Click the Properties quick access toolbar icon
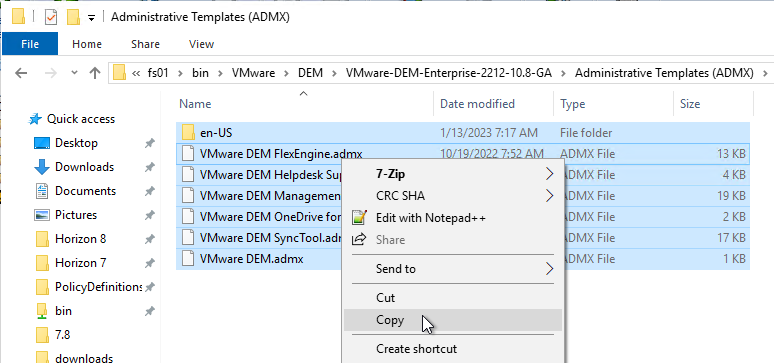This screenshot has height=363, width=774. coord(51,17)
